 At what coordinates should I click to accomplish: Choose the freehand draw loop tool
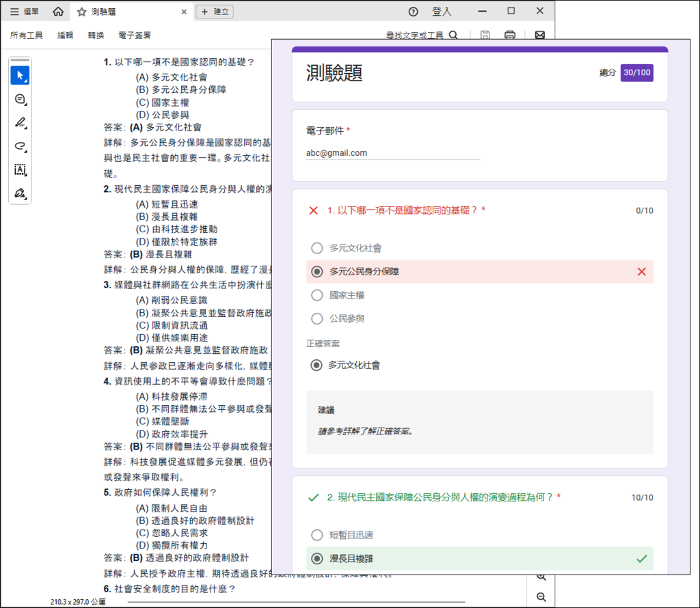(20, 146)
